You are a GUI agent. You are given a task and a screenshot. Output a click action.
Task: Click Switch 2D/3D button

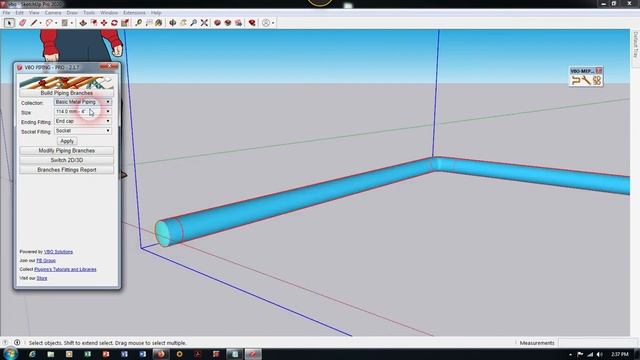tap(67, 160)
